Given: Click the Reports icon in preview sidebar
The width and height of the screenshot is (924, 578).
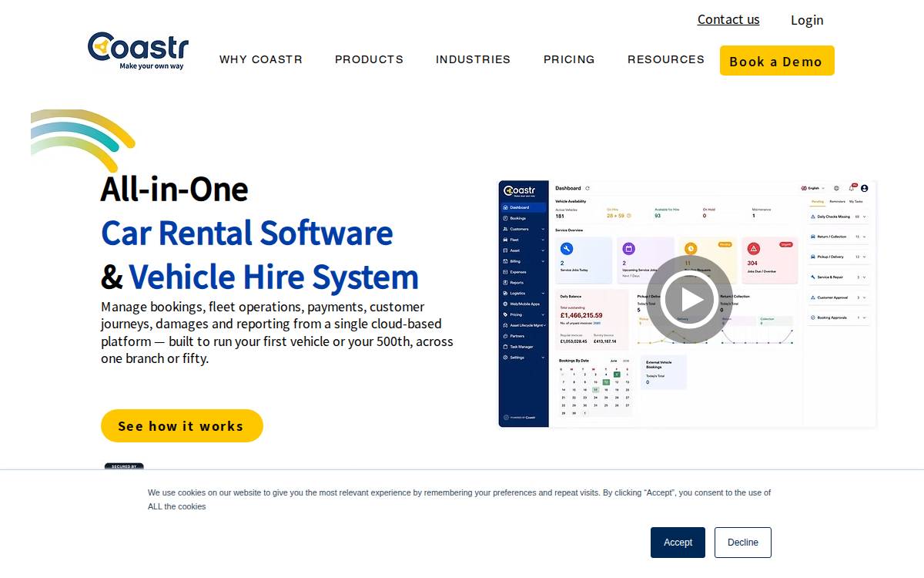Looking at the screenshot, I should click(x=505, y=283).
